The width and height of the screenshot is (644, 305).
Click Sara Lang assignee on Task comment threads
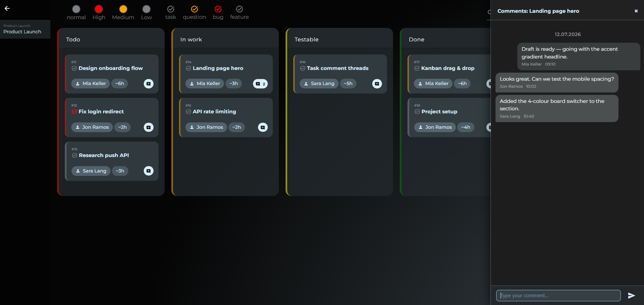point(319,83)
